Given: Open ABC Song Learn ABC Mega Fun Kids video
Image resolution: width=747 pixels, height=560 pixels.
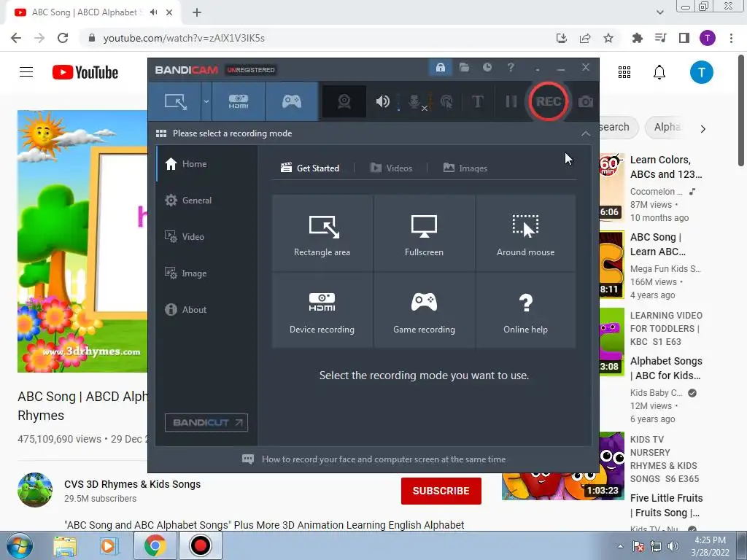Looking at the screenshot, I should (x=658, y=244).
